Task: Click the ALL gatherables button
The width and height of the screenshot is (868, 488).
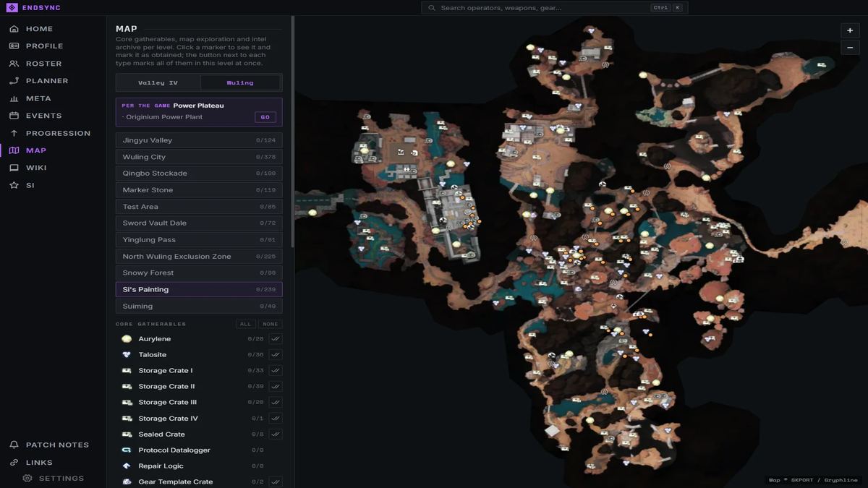Action: coord(246,324)
